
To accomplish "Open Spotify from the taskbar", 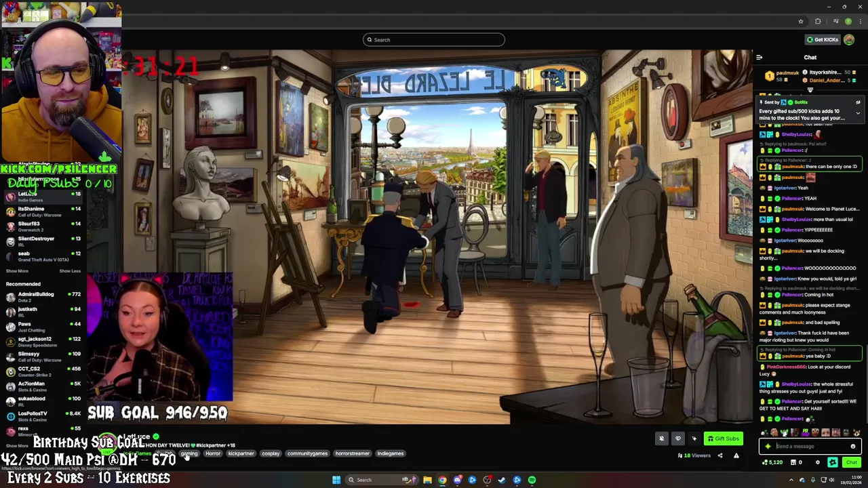I will (532, 480).
